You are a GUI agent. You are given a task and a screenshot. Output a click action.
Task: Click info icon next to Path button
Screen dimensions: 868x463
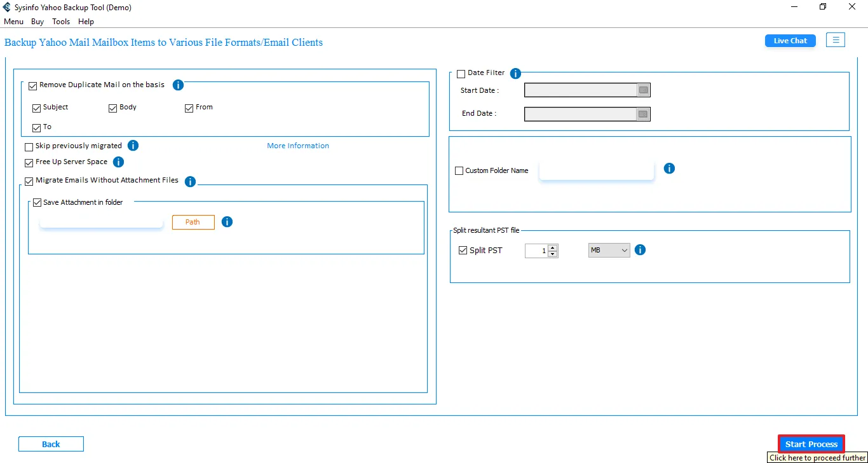pyautogui.click(x=227, y=222)
